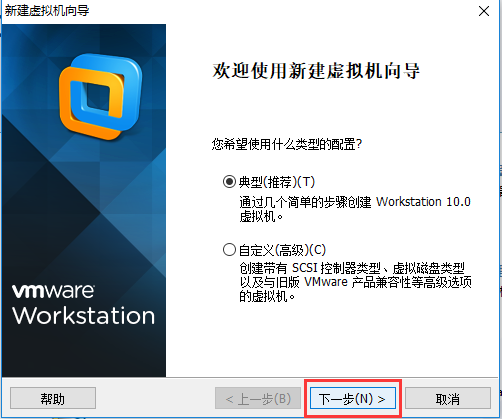The width and height of the screenshot is (502, 419).
Task: Click the 欢迎使用新建虚拟机向导 heading
Action: click(316, 71)
